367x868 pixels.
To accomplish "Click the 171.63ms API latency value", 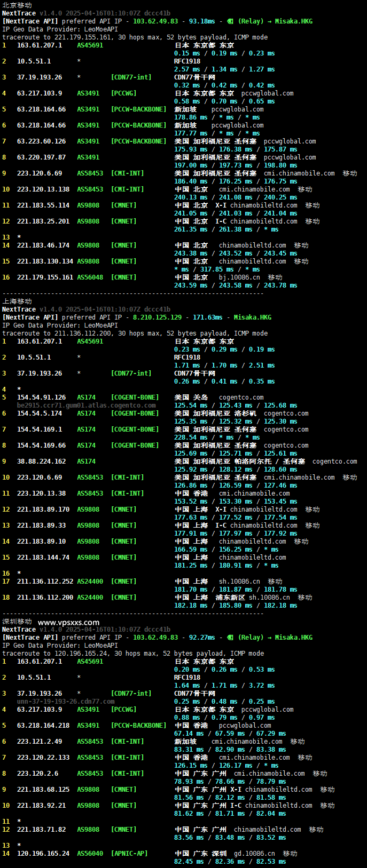I will click(x=208, y=317).
